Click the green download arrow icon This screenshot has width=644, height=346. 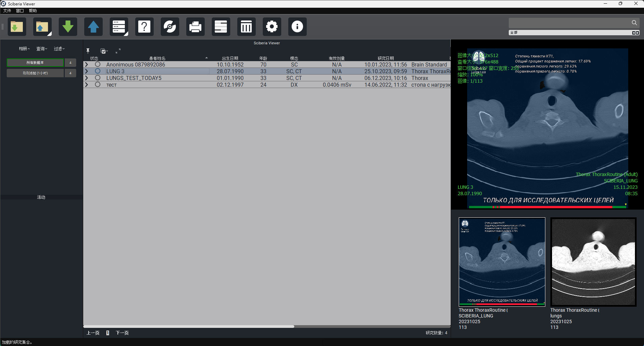68,27
